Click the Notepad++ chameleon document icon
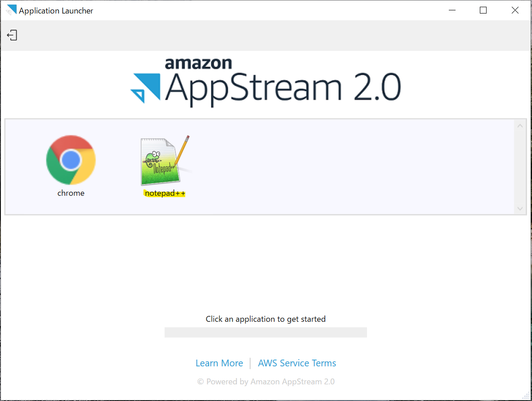Screen dimensions: 532x401 [162, 161]
